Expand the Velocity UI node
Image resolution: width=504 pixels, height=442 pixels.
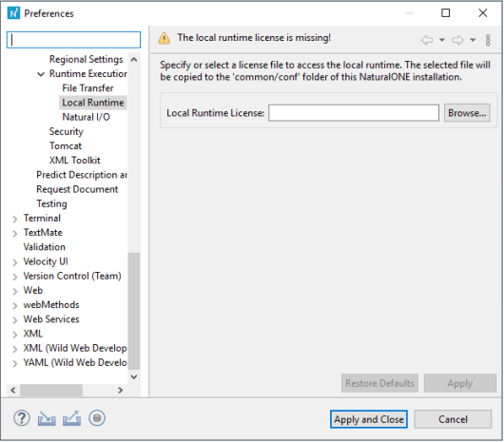pos(15,262)
